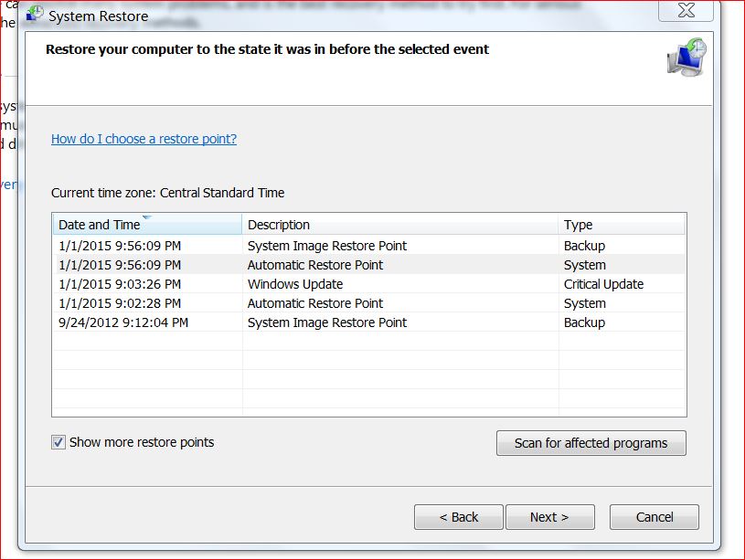The width and height of the screenshot is (745, 560).
Task: Sort by Date and Time column
Action: coord(100,225)
